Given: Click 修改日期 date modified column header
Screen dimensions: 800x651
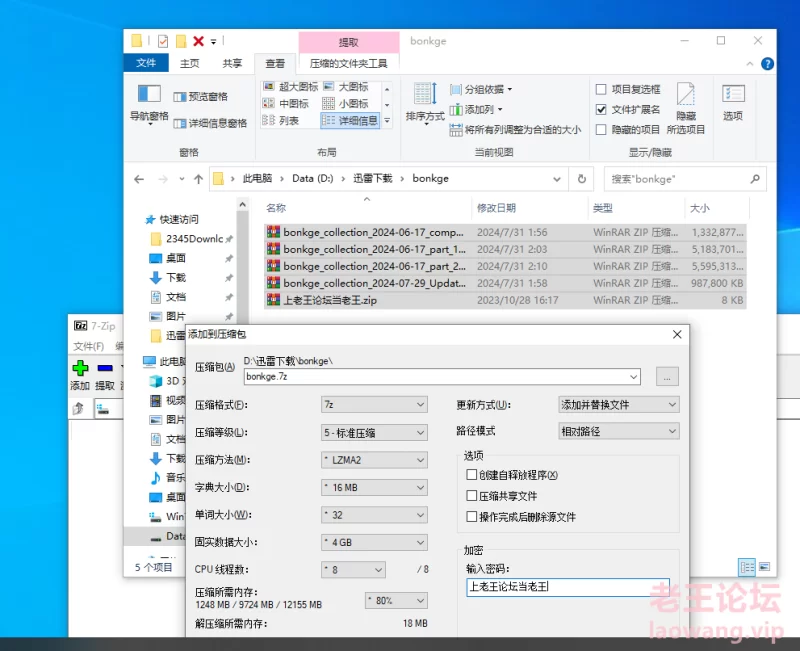Looking at the screenshot, I should coord(496,208).
